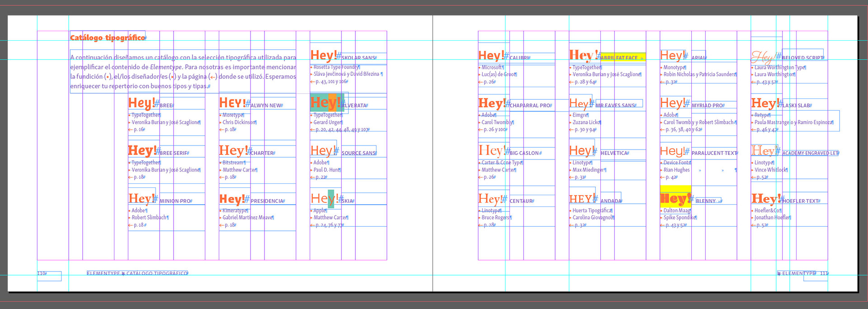Click the 'BELOVED SCRIPT' font label
Viewport: 868px width, 309px height.
tap(802, 58)
